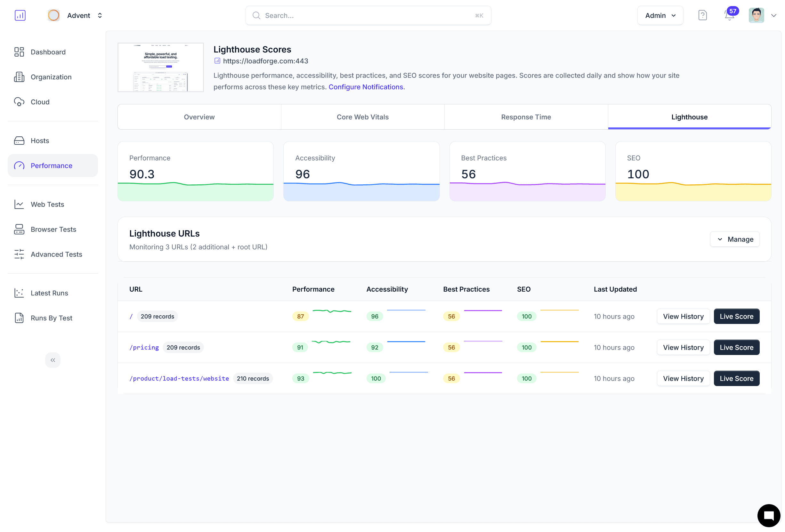Select the Performance sidebar icon
This screenshot has height=532, width=785.
[x=19, y=165]
